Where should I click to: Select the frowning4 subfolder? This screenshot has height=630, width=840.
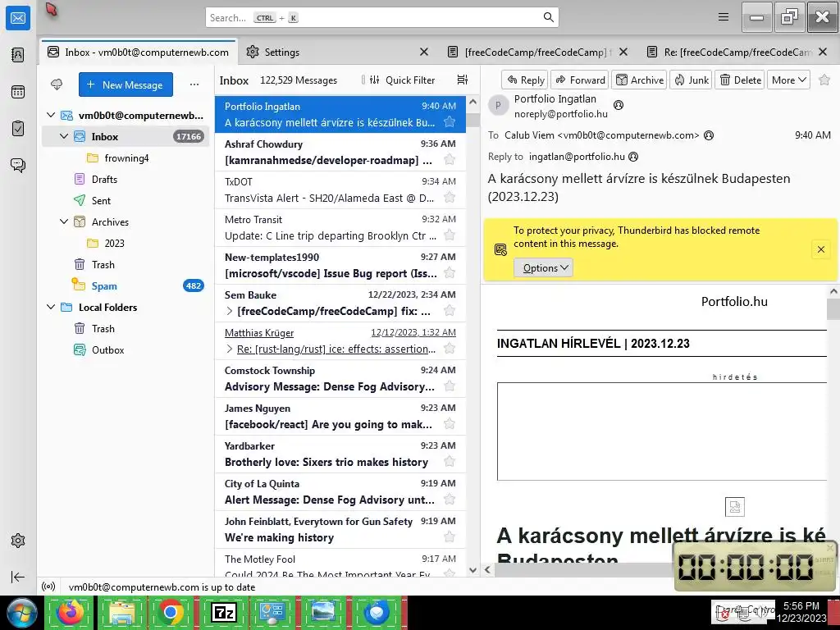[126, 158]
